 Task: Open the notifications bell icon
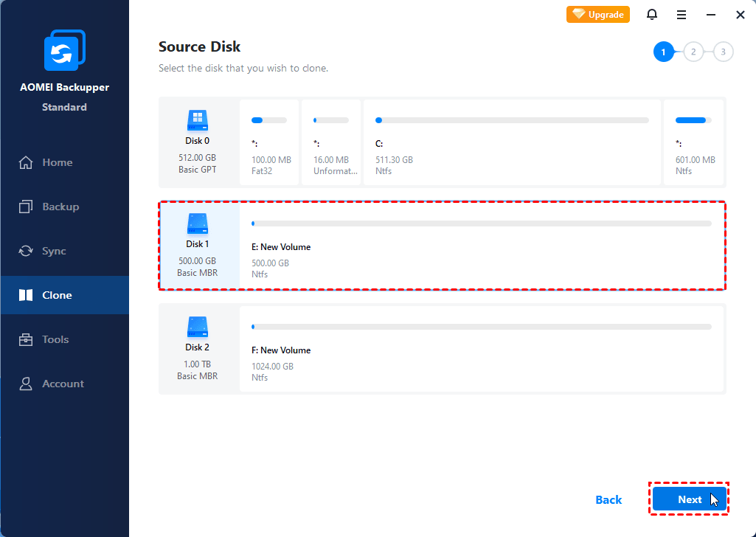pos(652,15)
